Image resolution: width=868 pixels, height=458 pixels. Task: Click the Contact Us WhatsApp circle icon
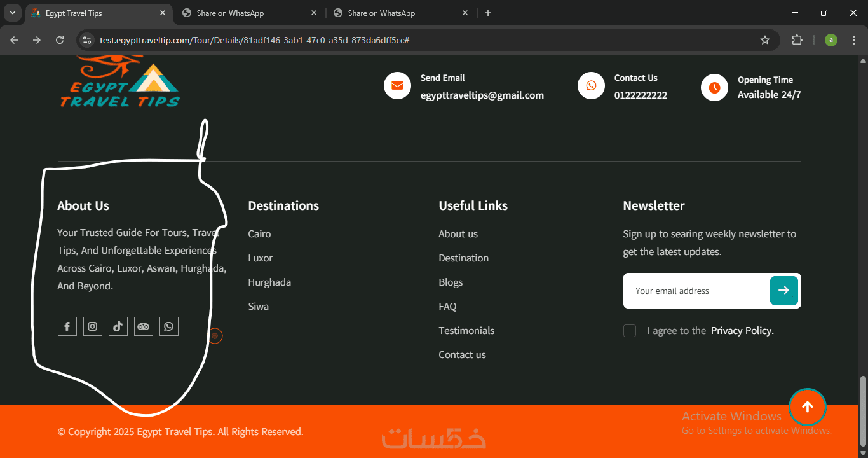pos(591,86)
